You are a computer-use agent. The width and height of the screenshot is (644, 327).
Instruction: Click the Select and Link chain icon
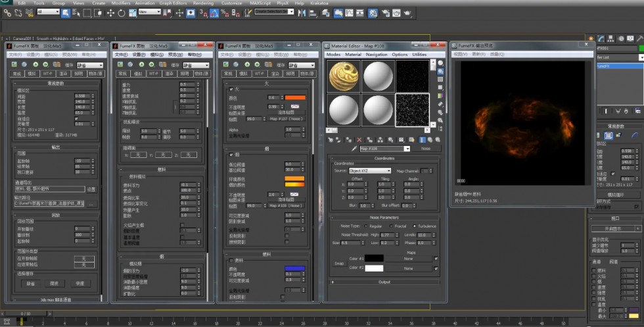click(7, 13)
